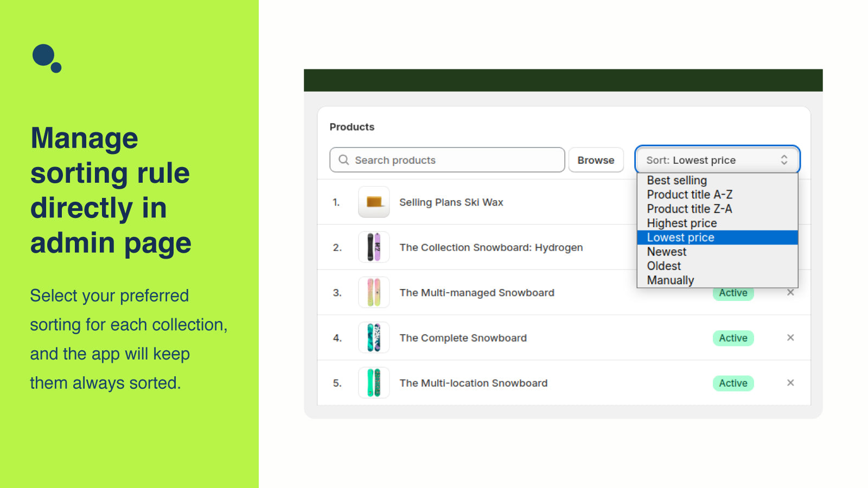Image resolution: width=868 pixels, height=488 pixels.
Task: Pick Highest price from sort list
Action: (682, 223)
